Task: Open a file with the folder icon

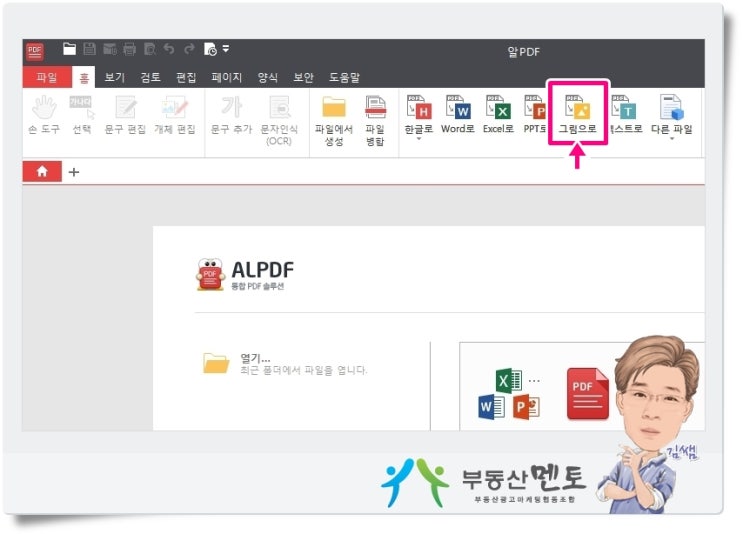Action: (x=70, y=49)
